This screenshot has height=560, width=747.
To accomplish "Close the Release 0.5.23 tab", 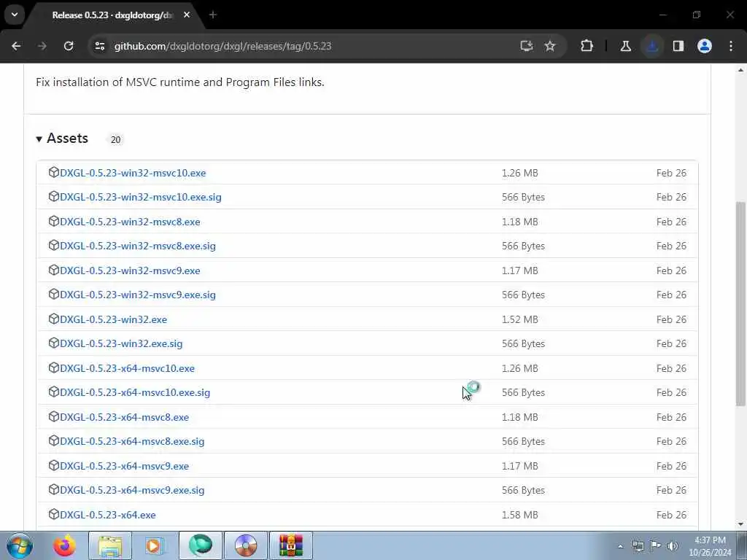I will pyautogui.click(x=187, y=15).
